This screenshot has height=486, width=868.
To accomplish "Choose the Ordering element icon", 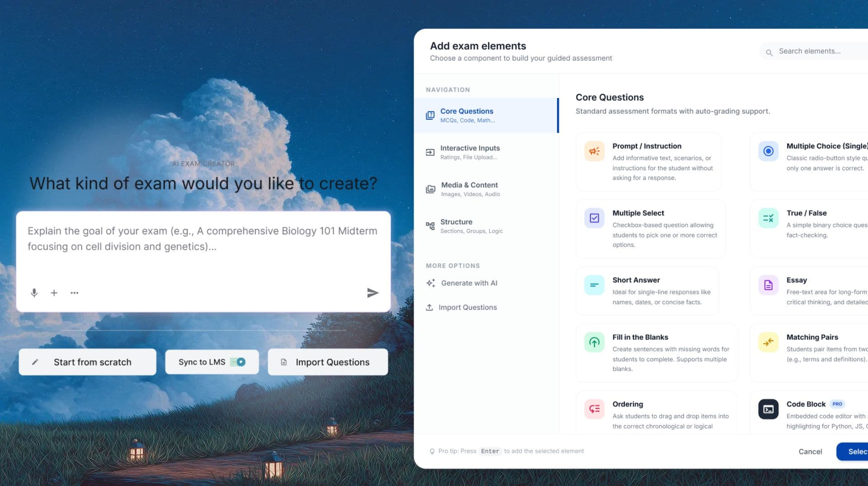I will (594, 409).
